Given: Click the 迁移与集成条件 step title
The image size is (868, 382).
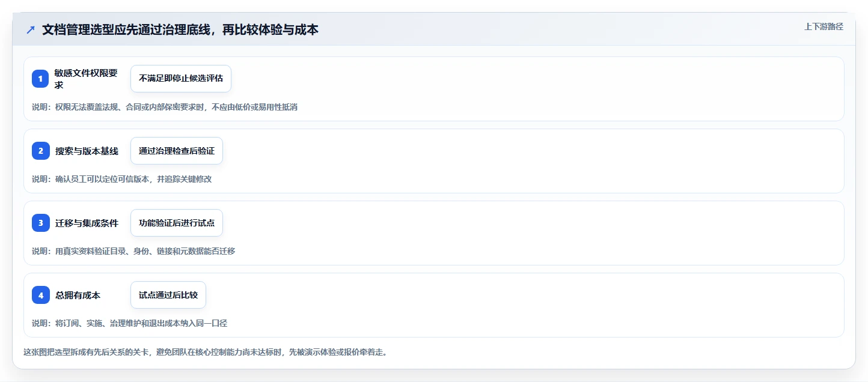Looking at the screenshot, I should pyautogui.click(x=87, y=223).
